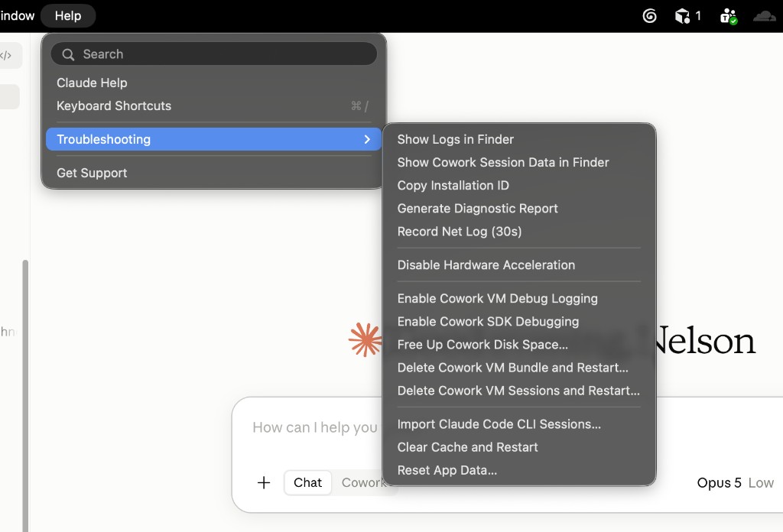
Task: Click the message input placeholder text
Action: (314, 427)
